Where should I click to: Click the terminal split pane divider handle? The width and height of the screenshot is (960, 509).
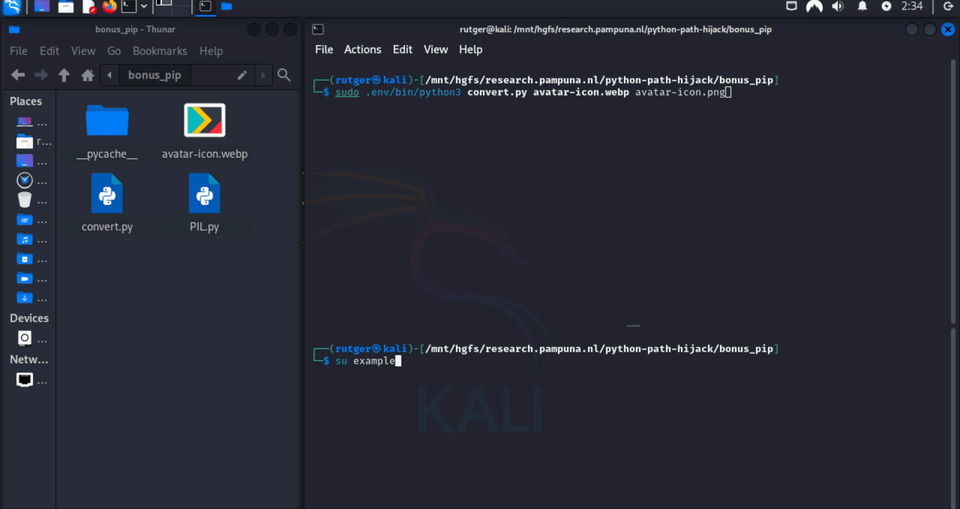point(632,326)
